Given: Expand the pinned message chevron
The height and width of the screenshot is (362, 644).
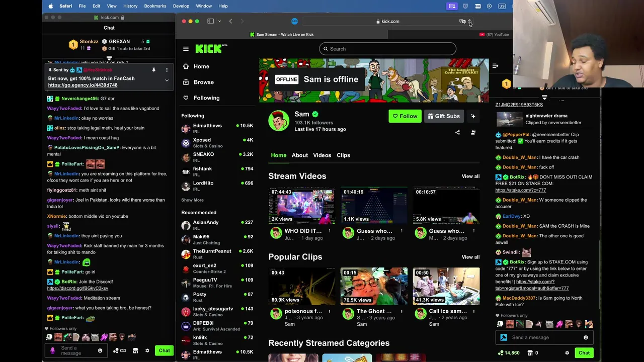Looking at the screenshot, I should [x=167, y=80].
